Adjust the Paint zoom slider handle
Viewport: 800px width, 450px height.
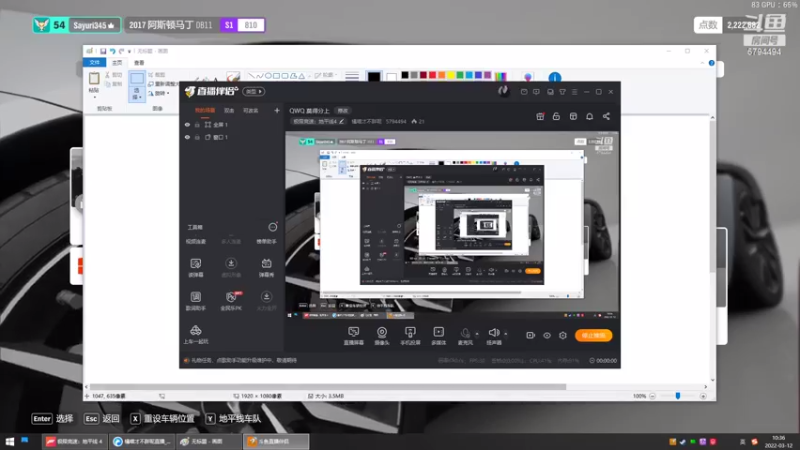[678, 396]
